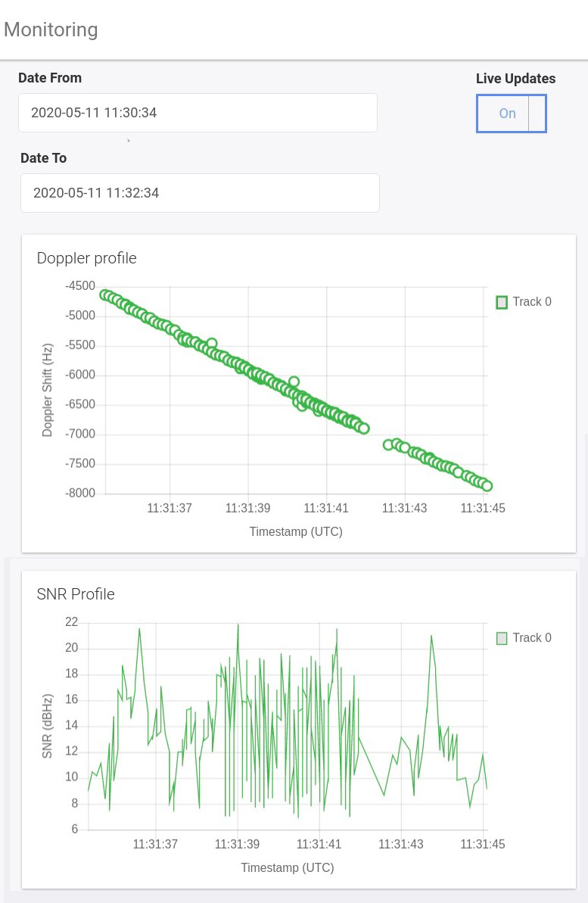Click first Doppler point after the data gap
This screenshot has height=903, width=588.
point(388,444)
